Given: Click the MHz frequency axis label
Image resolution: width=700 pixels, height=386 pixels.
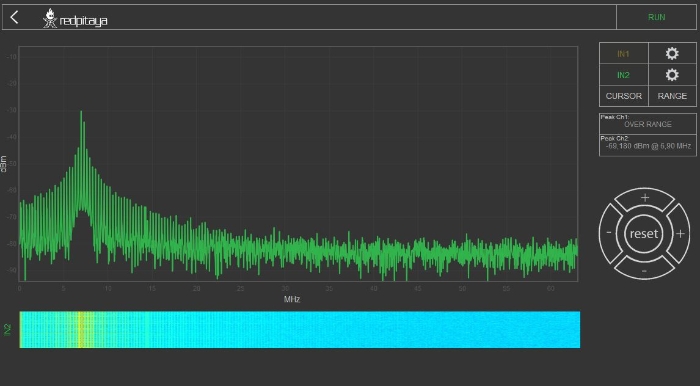Looking at the screenshot, I should point(292,299).
